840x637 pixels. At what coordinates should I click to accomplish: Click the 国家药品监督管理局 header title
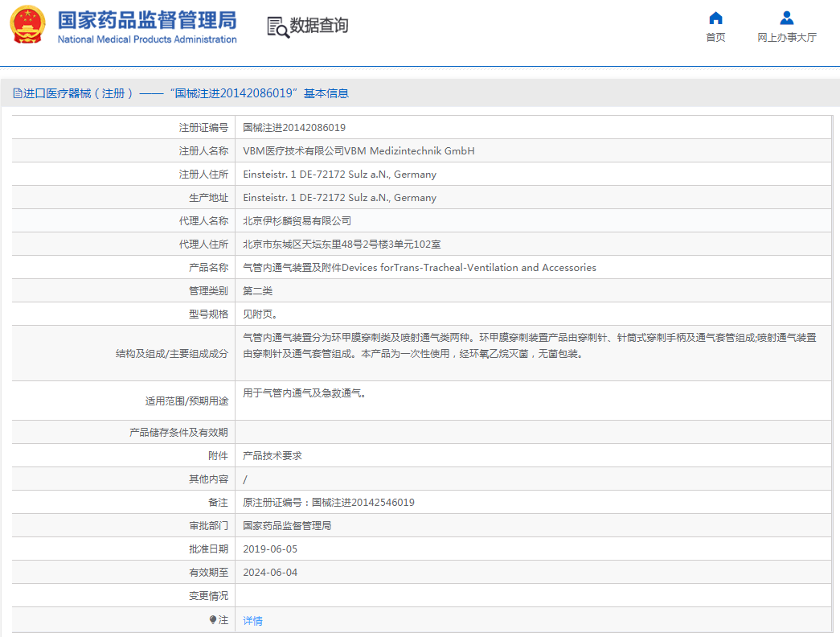(x=147, y=20)
